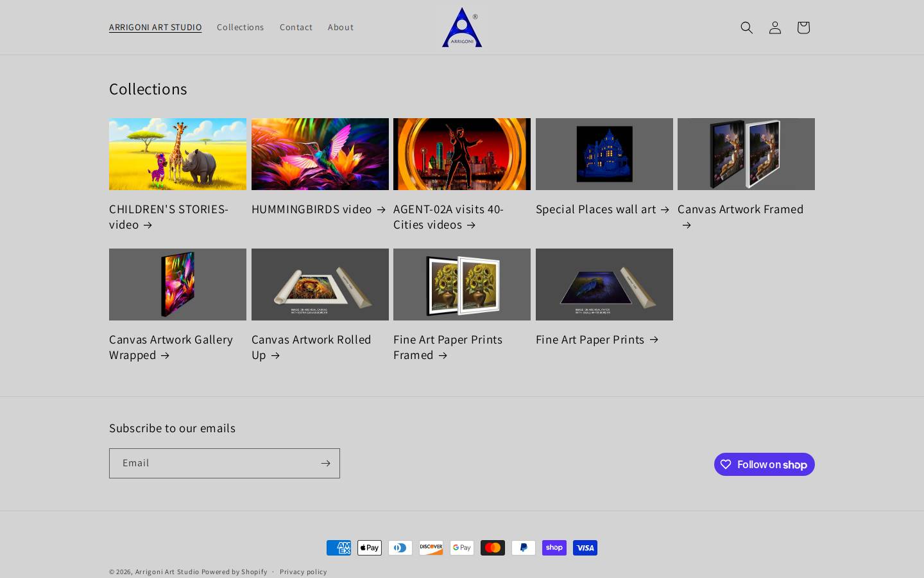Click the colorful hummingbird thumbnail
The width and height of the screenshot is (924, 578).
320,154
